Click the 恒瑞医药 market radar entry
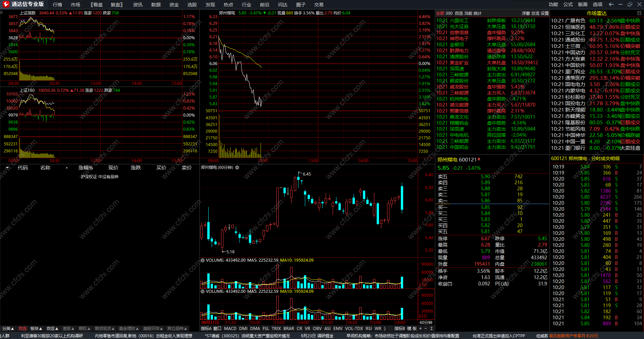 [x=596, y=27]
